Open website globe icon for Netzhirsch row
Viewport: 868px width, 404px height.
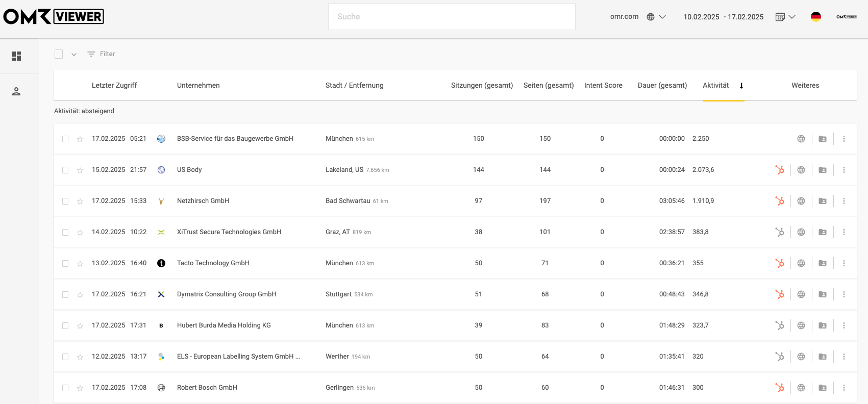click(x=801, y=201)
